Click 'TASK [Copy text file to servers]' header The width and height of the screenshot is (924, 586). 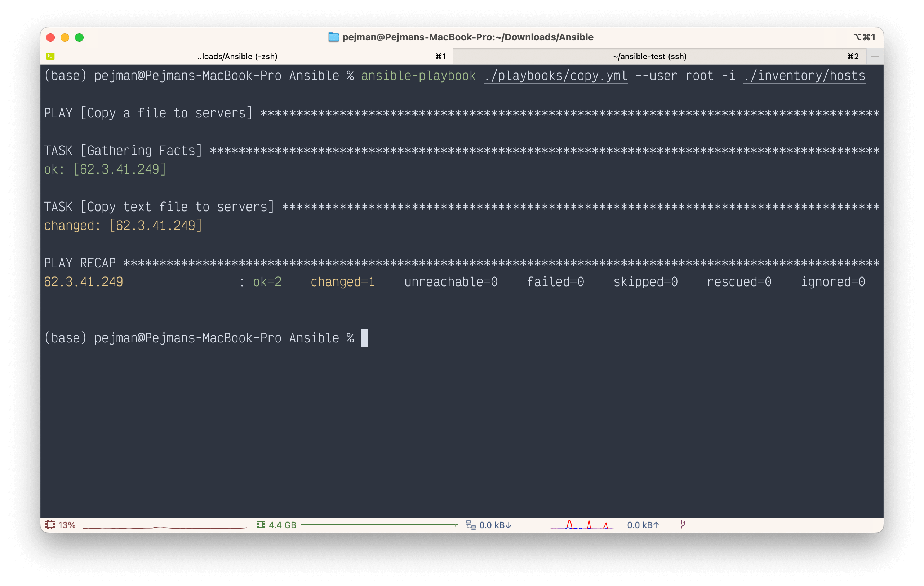[159, 207]
